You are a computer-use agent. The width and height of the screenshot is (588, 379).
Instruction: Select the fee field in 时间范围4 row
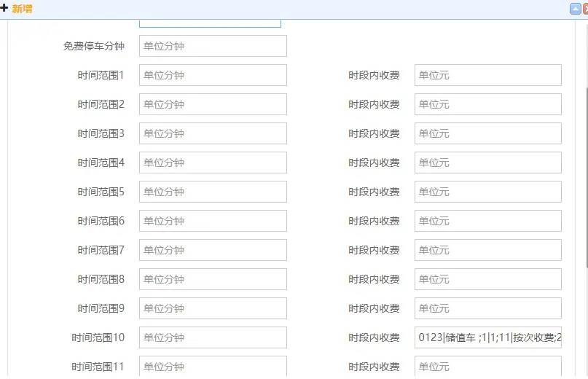[x=487, y=163]
